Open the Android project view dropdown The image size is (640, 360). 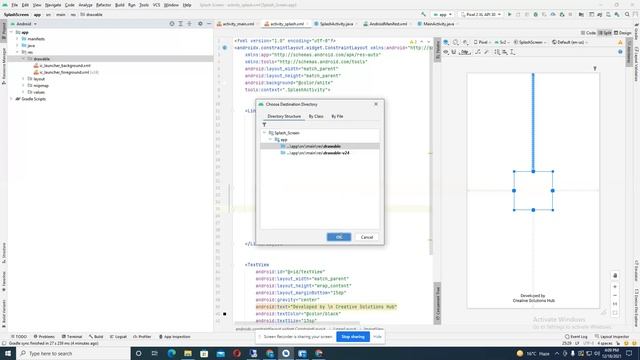coord(24,24)
